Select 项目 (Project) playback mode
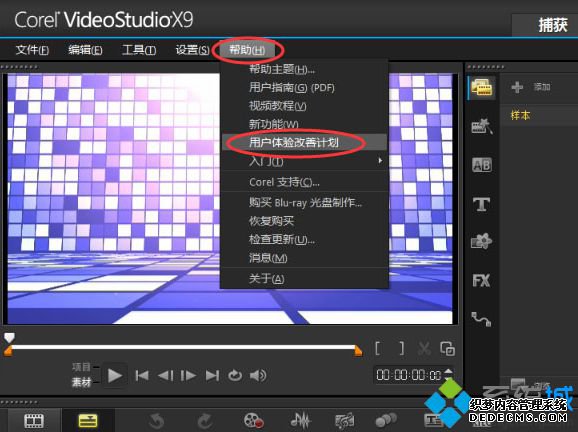 (x=81, y=367)
